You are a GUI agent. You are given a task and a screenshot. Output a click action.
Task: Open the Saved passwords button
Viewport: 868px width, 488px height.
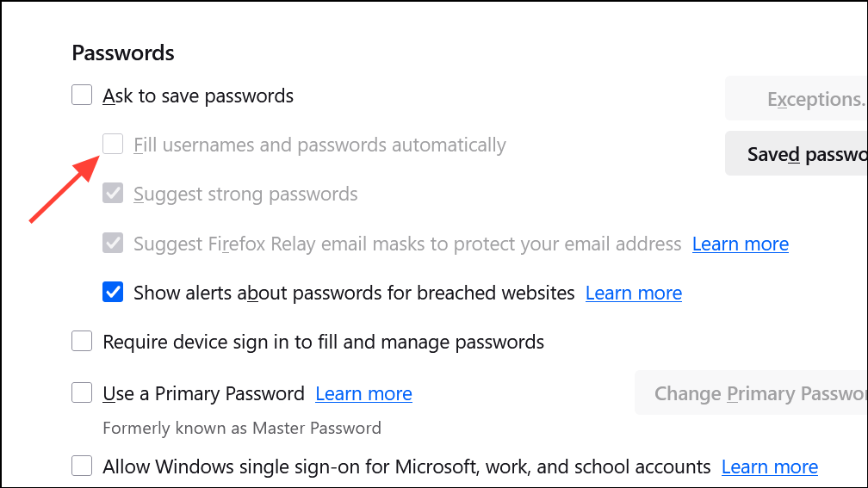click(797, 153)
